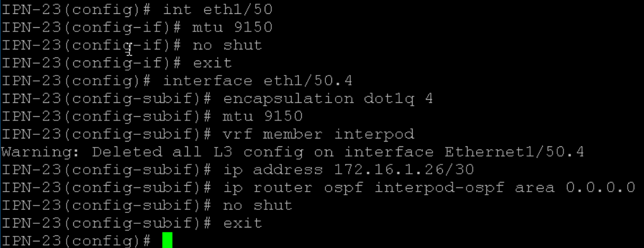
Task: Click "mtu 9150" on the config-if line
Action: (232, 27)
